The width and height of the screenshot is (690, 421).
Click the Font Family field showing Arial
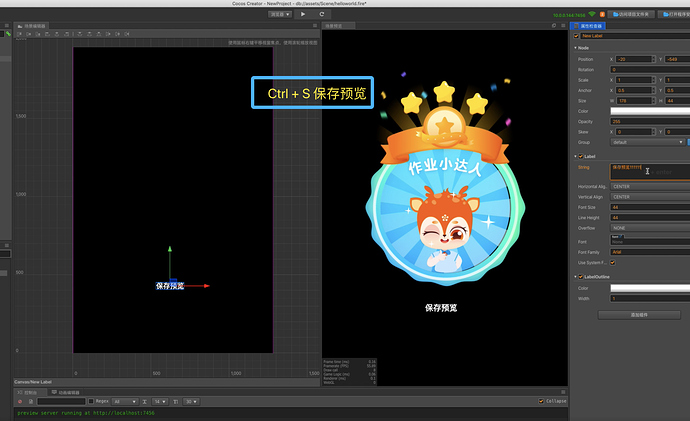pos(650,252)
